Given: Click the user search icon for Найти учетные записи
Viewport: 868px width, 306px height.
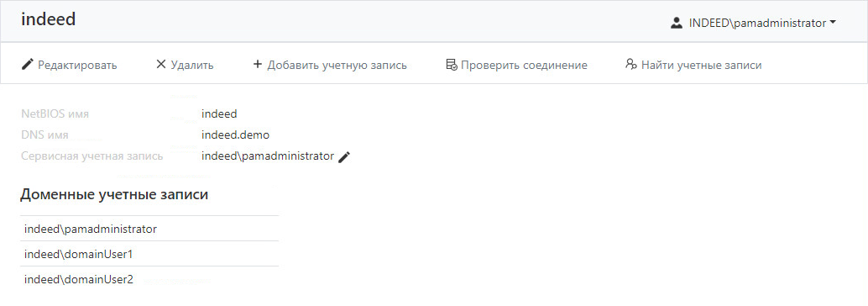Looking at the screenshot, I should [x=631, y=65].
